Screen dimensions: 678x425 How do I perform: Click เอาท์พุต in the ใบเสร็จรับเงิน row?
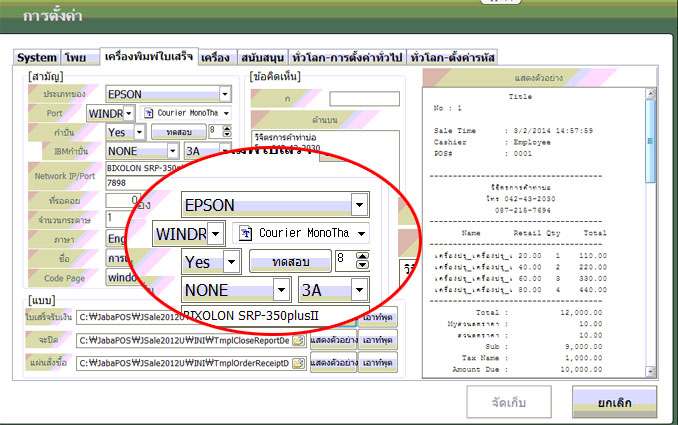pyautogui.click(x=377, y=317)
